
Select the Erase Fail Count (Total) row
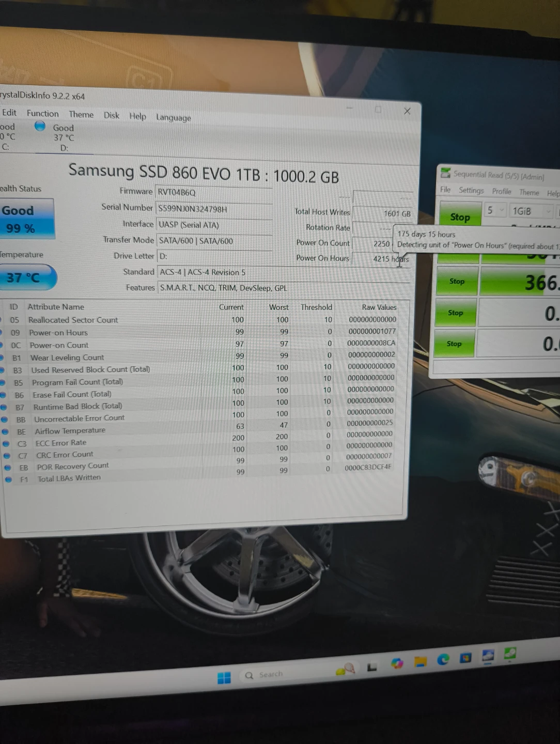pos(204,393)
